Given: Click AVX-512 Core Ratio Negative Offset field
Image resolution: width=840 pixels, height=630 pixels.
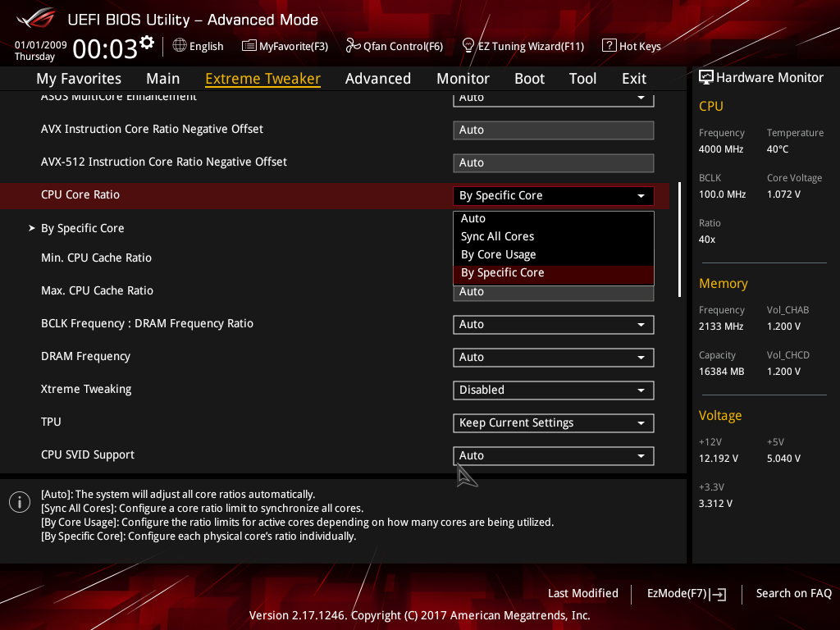Looking at the screenshot, I should coord(554,163).
